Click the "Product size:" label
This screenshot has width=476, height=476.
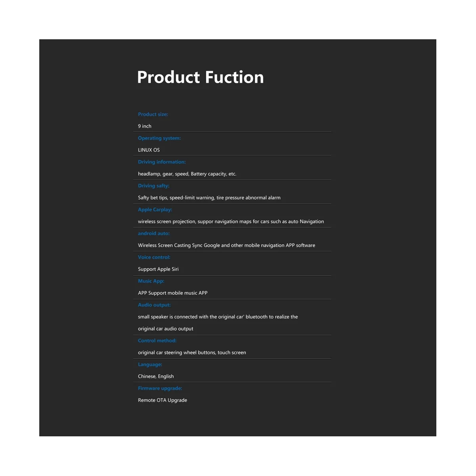153,114
